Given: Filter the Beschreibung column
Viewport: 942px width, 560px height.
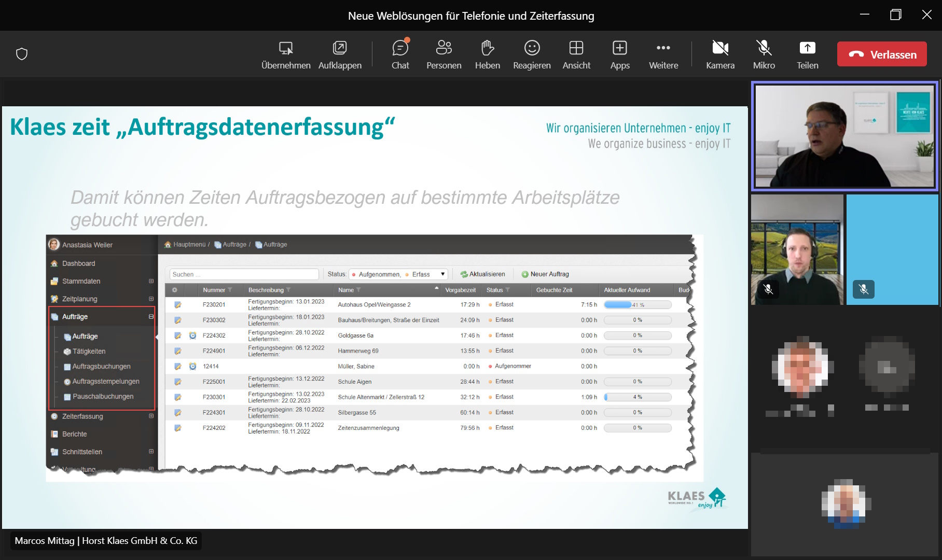Looking at the screenshot, I should (x=288, y=290).
